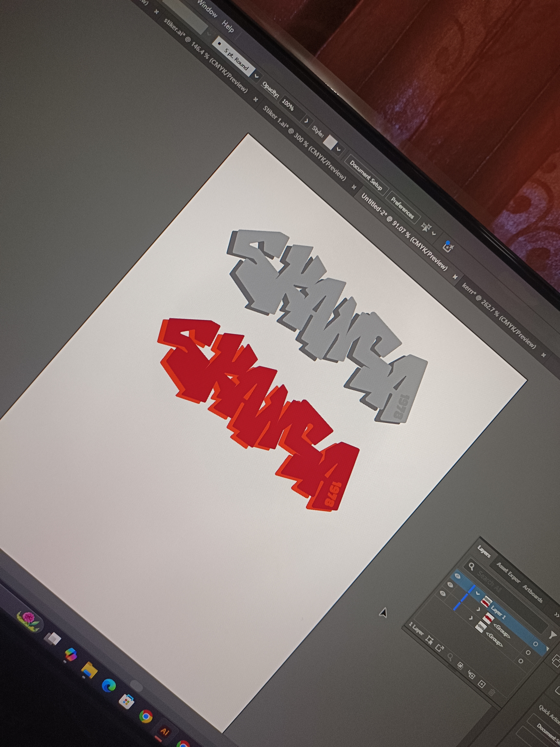
Task: Switch to the Stiker 1.ai document tab
Action: 304,143
